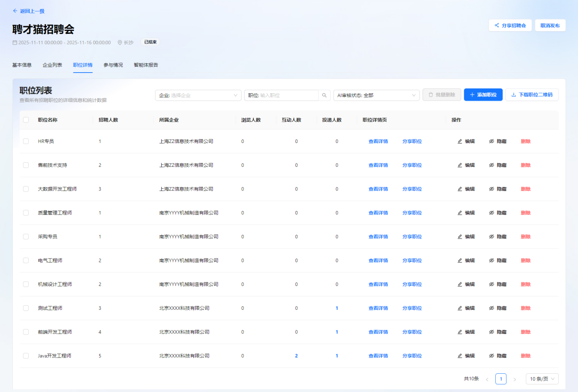Open the 10 条/页 page size dropdown
Viewport: 578px width, 392px height.
pos(542,379)
